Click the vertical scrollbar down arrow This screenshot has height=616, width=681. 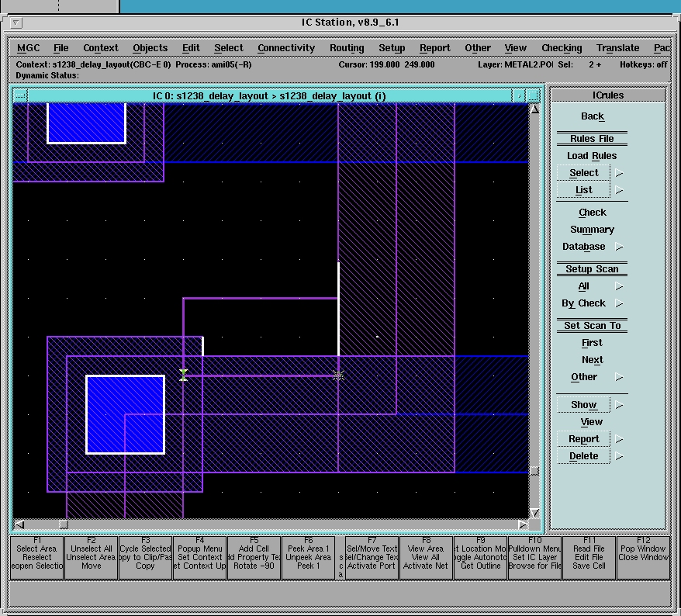pos(534,513)
